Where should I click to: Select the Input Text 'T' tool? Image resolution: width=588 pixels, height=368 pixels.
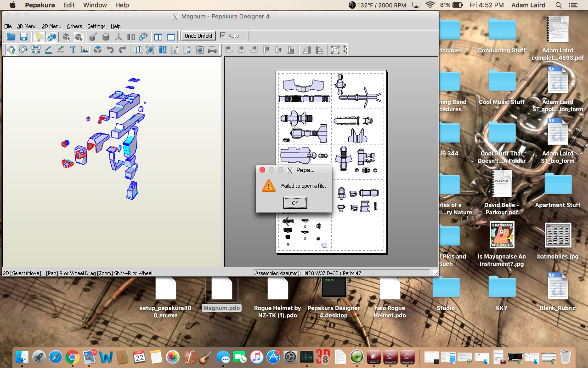click(73, 50)
